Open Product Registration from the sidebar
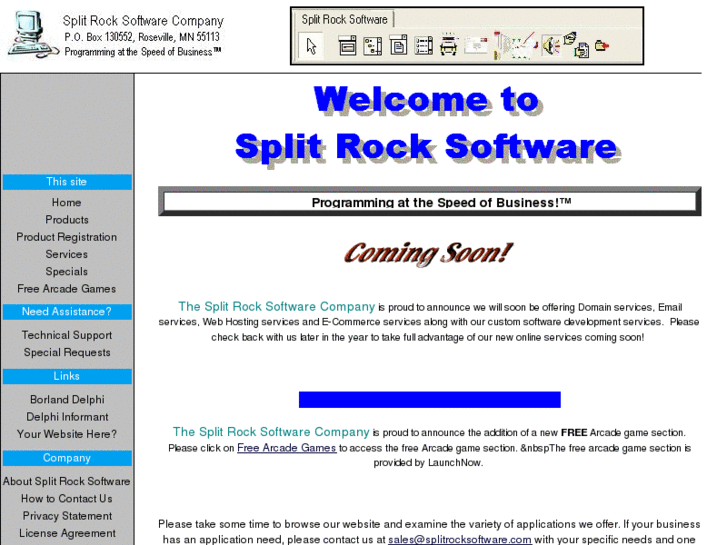Screen dimensions: 727x545 point(67,237)
